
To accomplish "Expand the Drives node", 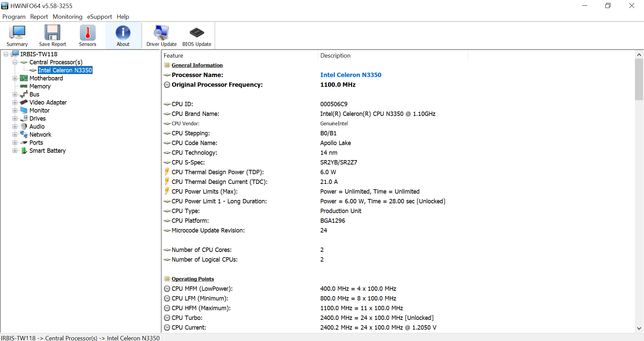I will pos(15,118).
